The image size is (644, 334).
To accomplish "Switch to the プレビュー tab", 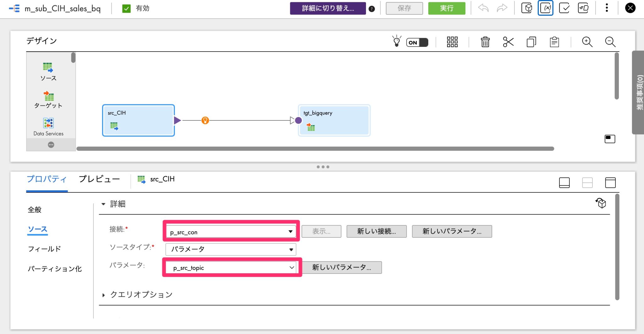I will 99,179.
